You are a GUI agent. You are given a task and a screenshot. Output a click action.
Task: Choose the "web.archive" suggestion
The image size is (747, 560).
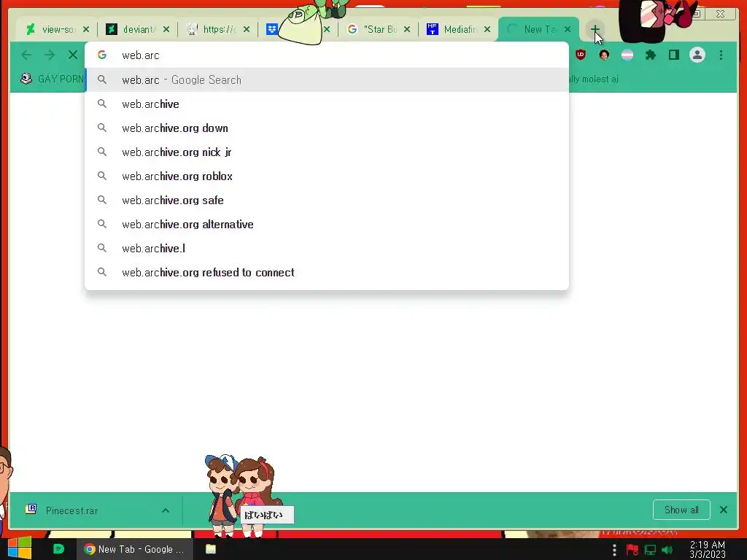point(327,104)
